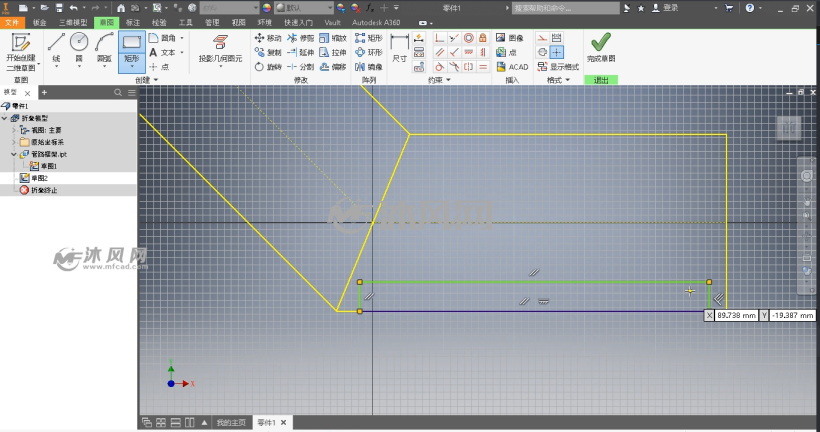
Task: Click Finish Sketch (完成草图) checkmark
Action: point(601,47)
